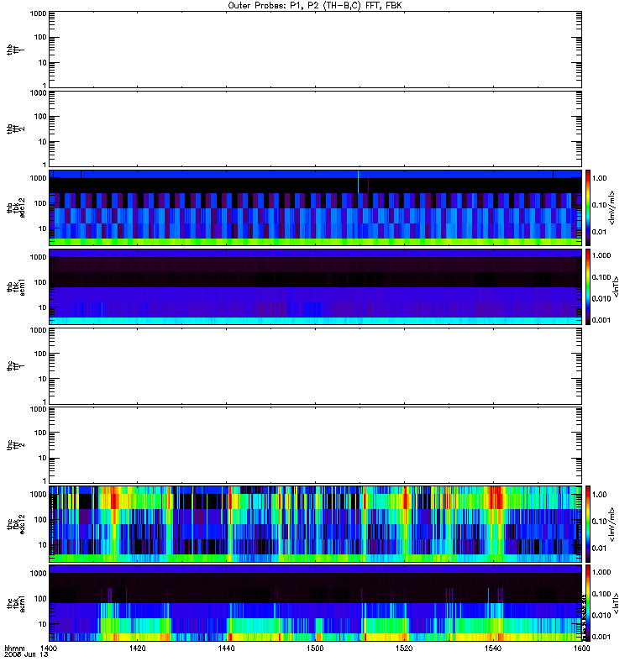Click the color bar beside thc fbk edc12 panel
This screenshot has width=630, height=672.
588,524
